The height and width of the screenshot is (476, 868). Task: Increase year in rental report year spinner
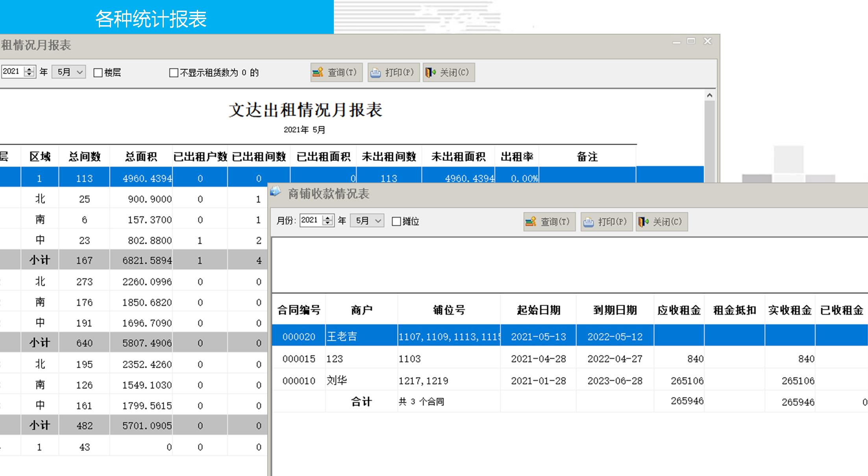click(29, 69)
